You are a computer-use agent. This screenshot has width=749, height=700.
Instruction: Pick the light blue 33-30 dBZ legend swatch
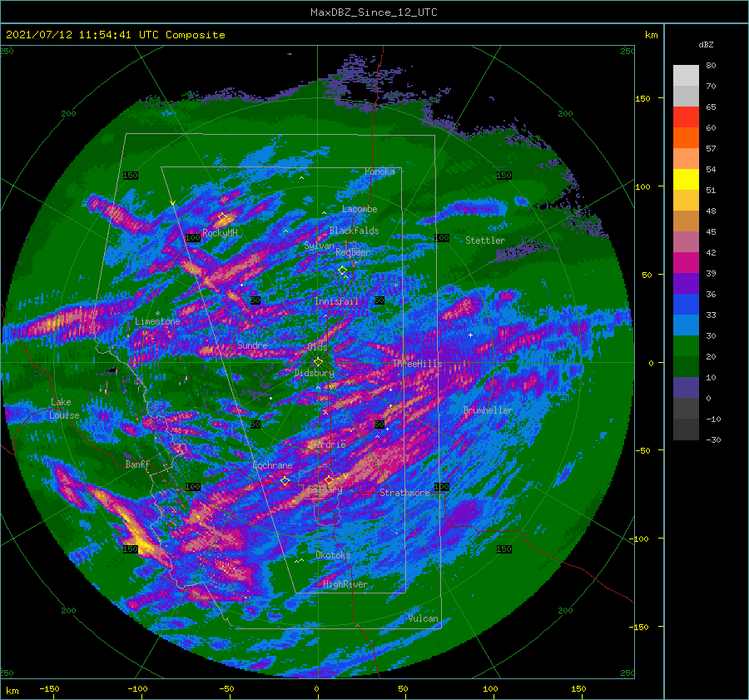pos(686,325)
